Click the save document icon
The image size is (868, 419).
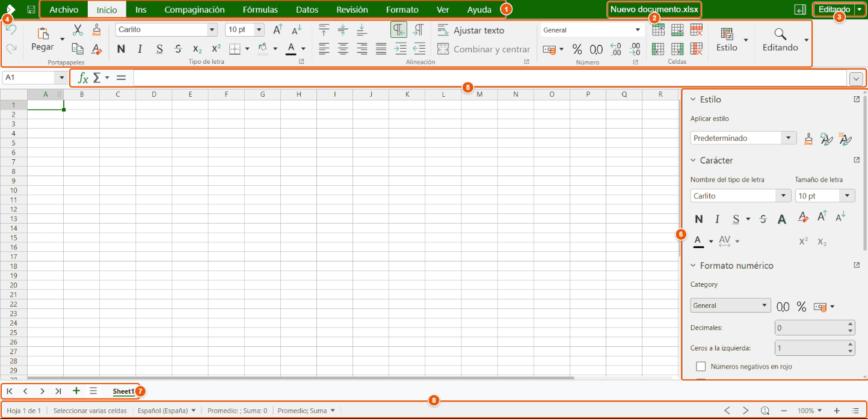pyautogui.click(x=31, y=10)
